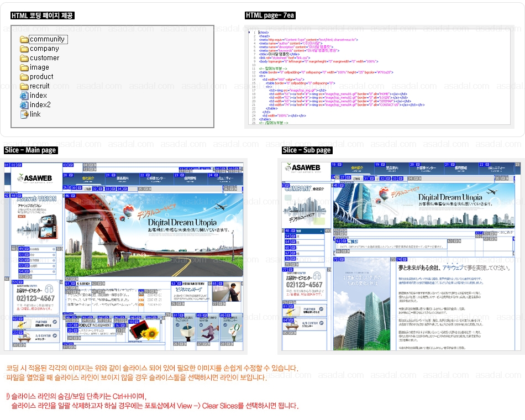
Task: Click the PARTNER banner on the Main page slice
Action: pyautogui.click(x=36, y=323)
